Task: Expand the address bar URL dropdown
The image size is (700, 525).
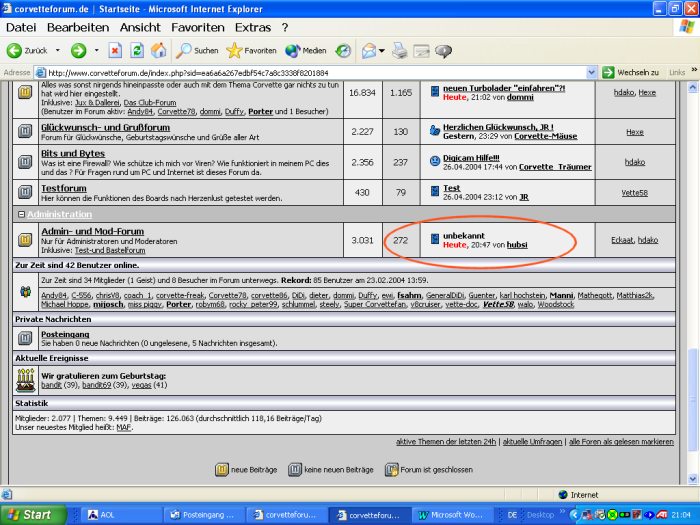Action: (x=592, y=73)
